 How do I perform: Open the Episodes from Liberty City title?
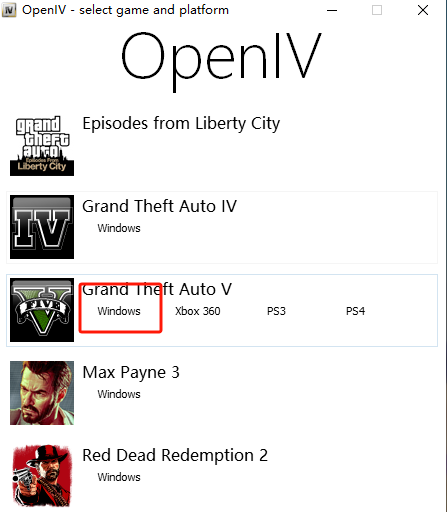181,124
